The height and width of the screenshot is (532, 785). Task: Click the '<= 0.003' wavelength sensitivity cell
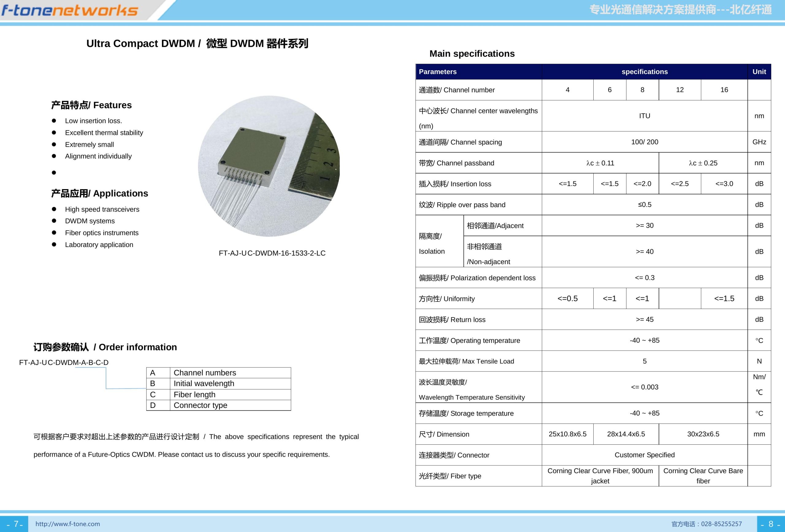click(x=645, y=387)
